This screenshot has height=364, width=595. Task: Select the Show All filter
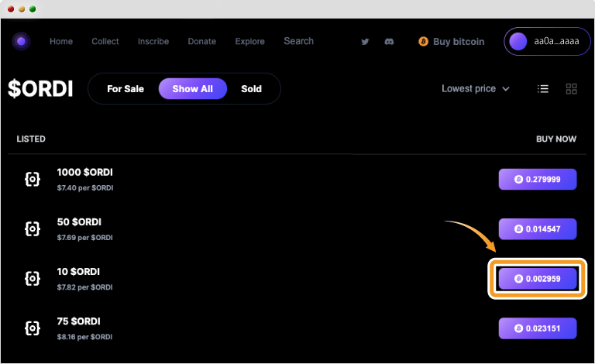[193, 89]
